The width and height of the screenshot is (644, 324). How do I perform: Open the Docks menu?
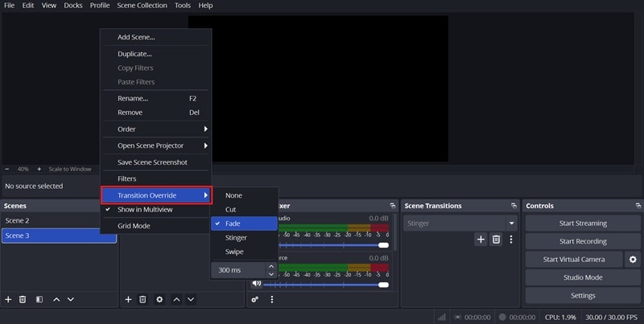click(73, 6)
